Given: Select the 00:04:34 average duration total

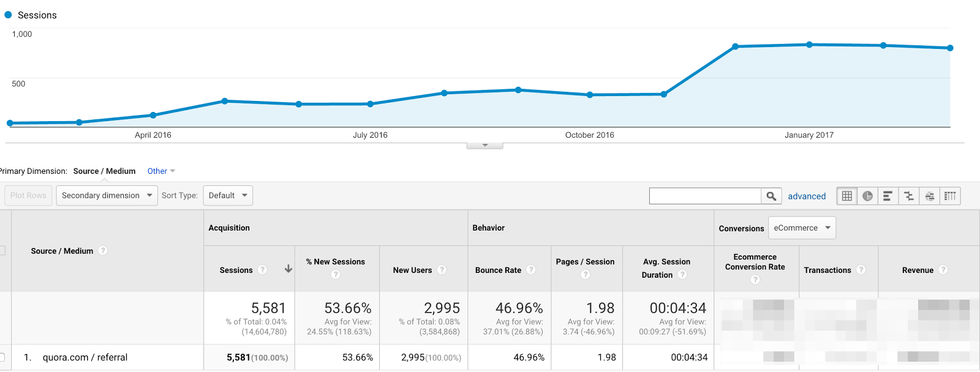Looking at the screenshot, I should click(x=678, y=308).
